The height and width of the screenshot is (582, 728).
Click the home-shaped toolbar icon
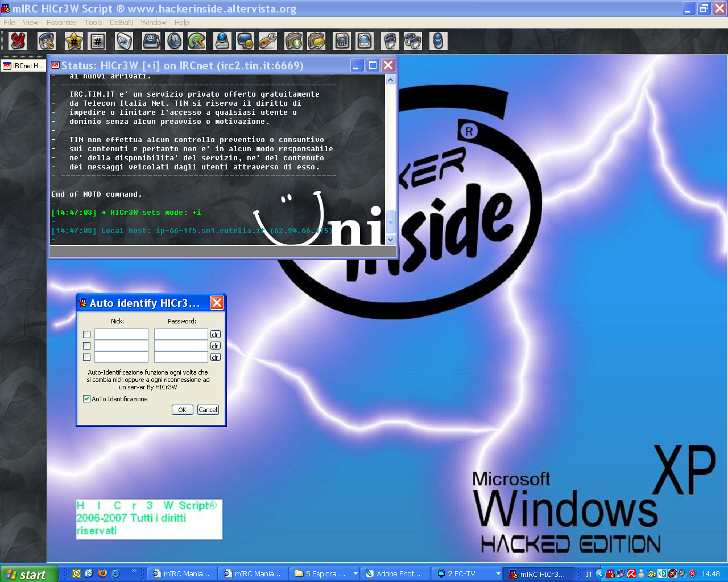[x=342, y=41]
